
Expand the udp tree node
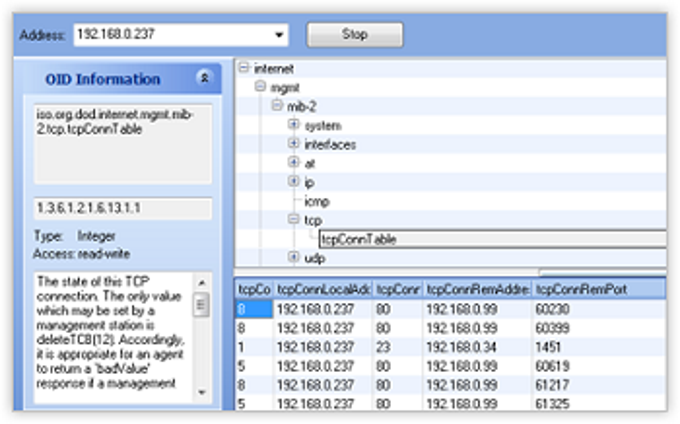coord(294,258)
